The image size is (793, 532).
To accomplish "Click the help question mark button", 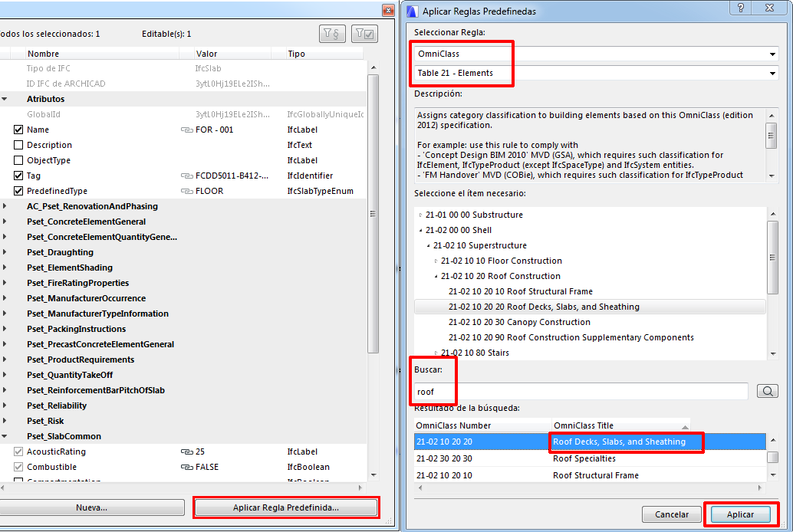I will click(x=740, y=8).
